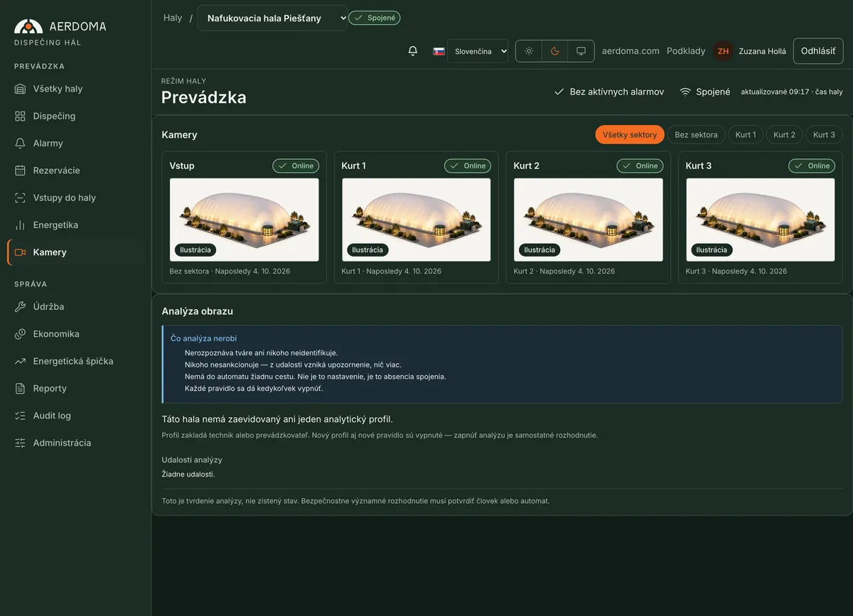The width and height of the screenshot is (853, 616).
Task: Click Dispečing grid icon
Action: coord(20,116)
